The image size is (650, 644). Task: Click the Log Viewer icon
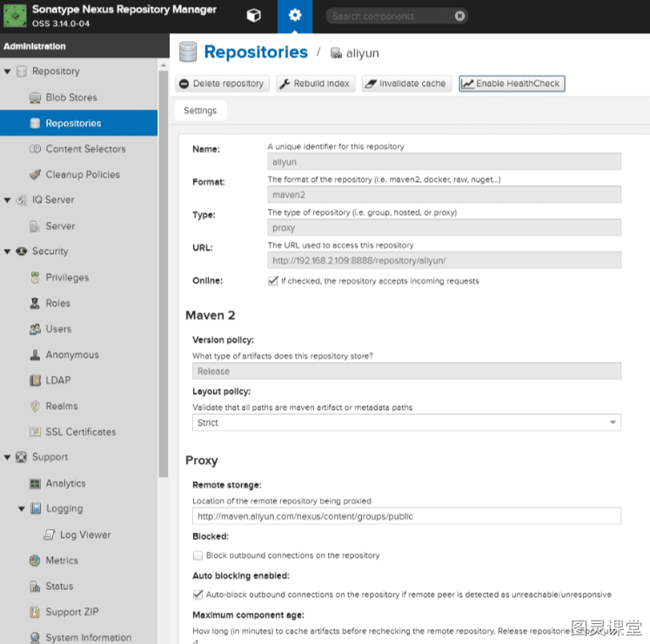coord(50,534)
